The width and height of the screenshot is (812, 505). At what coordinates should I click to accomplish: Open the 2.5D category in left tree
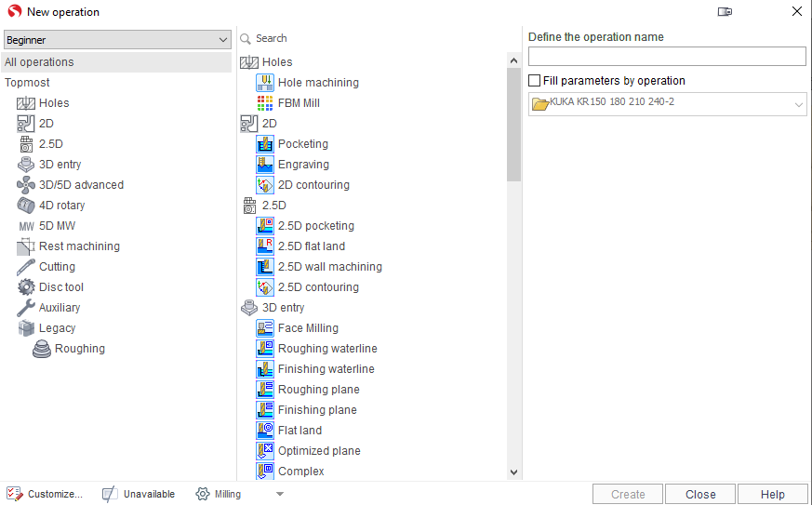(40, 144)
